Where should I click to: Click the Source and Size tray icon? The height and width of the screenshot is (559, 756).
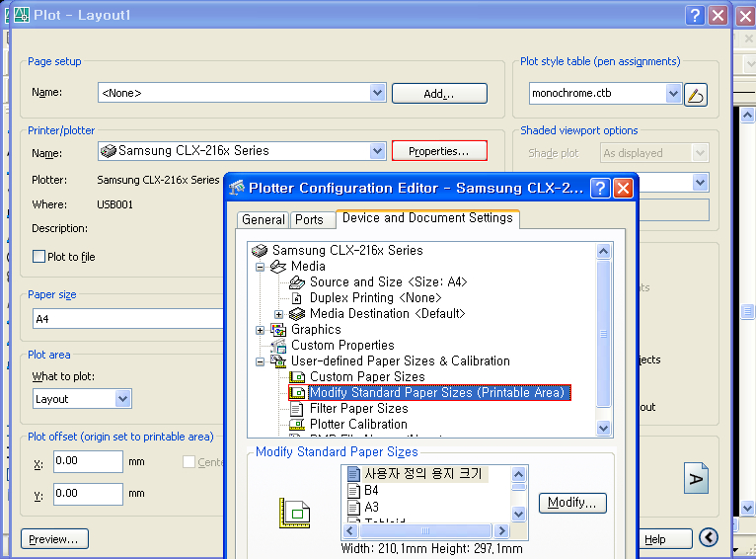coord(297,282)
